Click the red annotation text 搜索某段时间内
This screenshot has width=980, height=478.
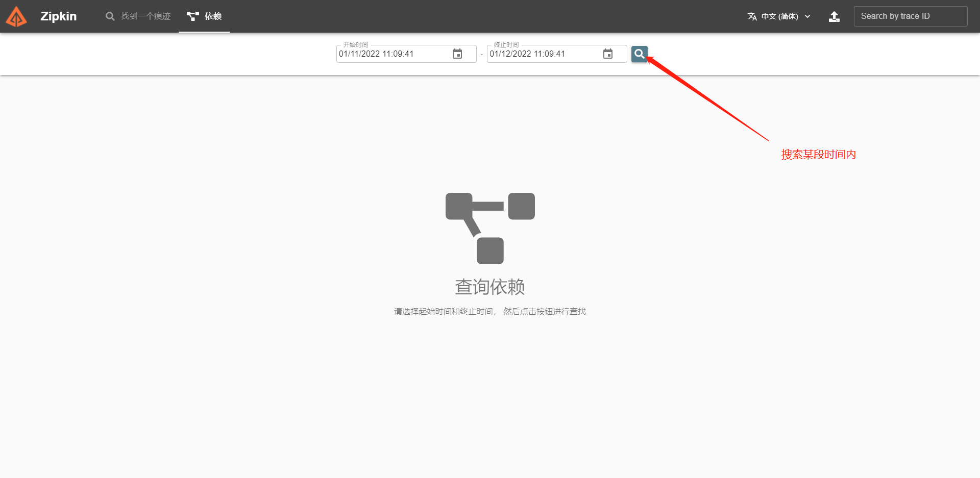click(x=818, y=154)
